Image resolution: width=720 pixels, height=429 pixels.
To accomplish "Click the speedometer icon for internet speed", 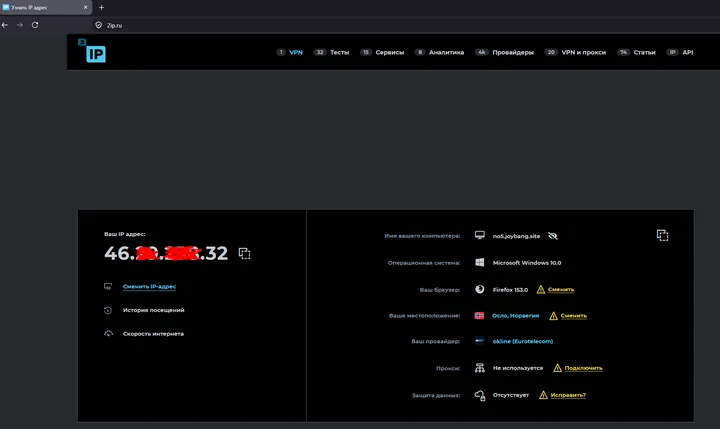I will pos(108,333).
